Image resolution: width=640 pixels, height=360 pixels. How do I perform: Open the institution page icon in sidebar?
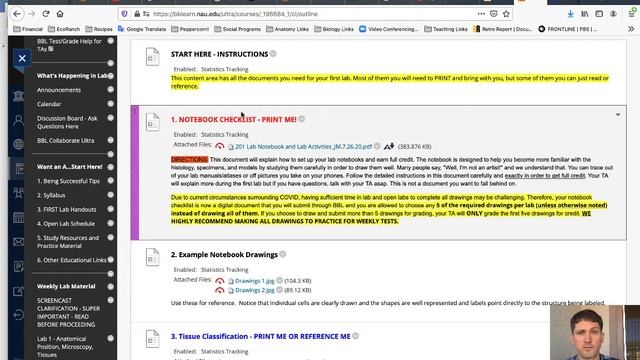[18, 96]
